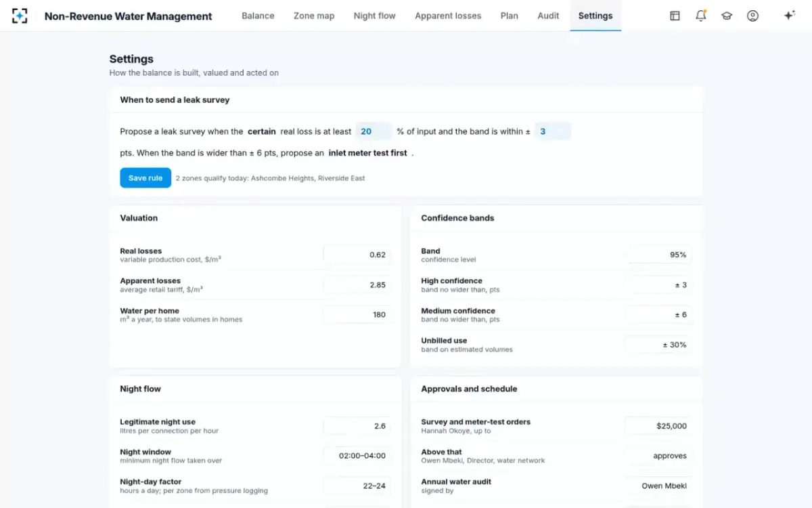Open the Audit tab
Viewport: 812px width, 508px height.
[548, 16]
